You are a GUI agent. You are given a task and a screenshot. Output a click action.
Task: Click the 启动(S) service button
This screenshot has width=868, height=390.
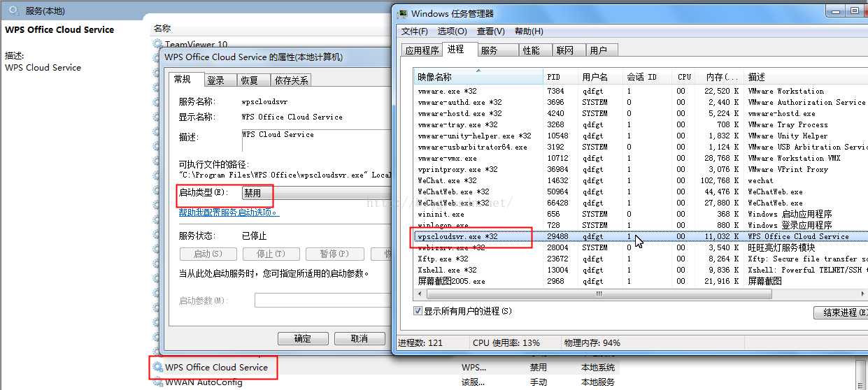pyautogui.click(x=208, y=254)
